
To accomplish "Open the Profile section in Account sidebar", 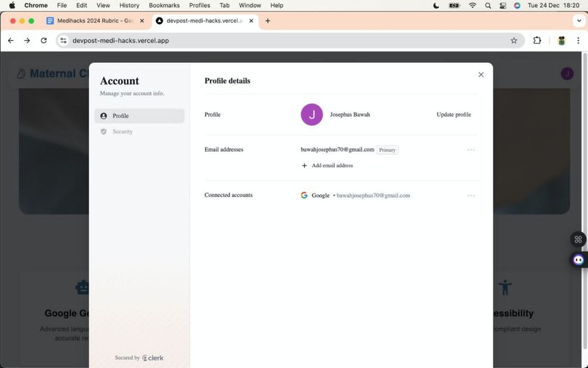I will pos(139,115).
